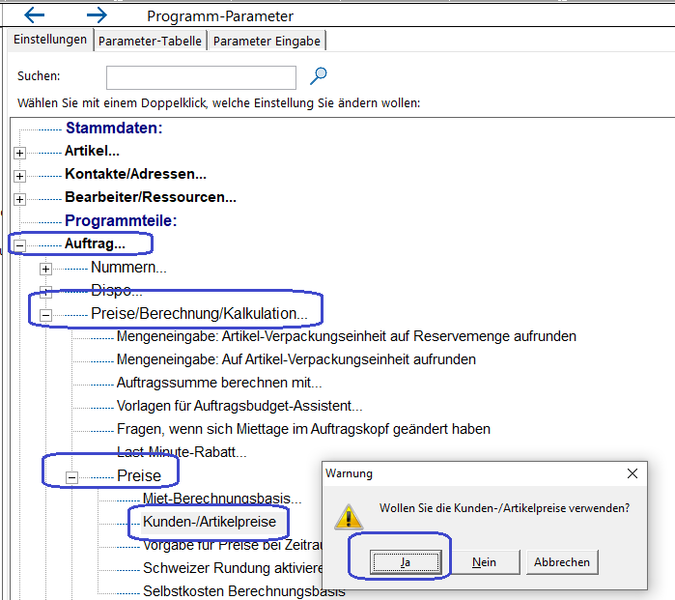Select Fragen, wenn sich Miettage geändert entry
Screen dimensions: 675x600
pos(303,429)
